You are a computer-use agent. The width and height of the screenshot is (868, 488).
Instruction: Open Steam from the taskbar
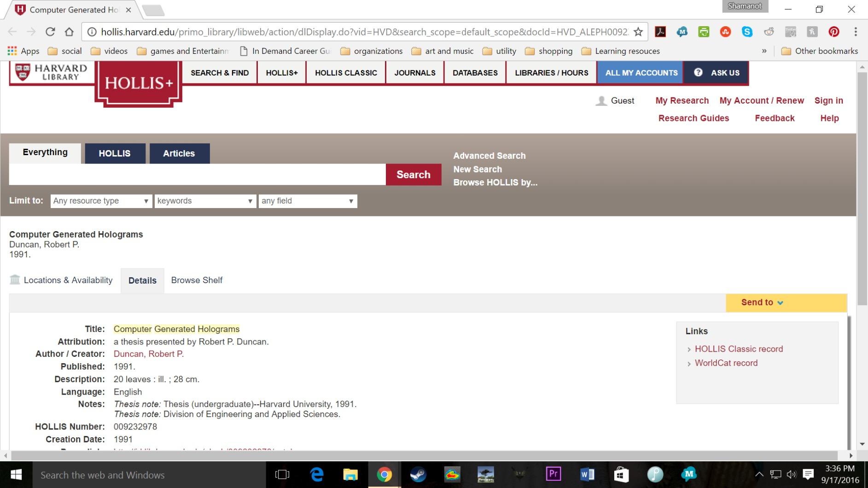pos(418,475)
